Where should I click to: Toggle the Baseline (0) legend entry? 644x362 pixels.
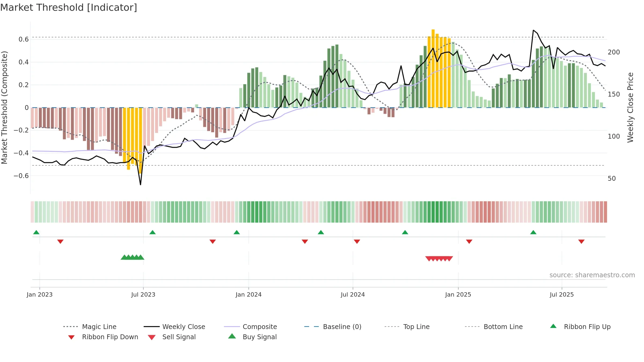tap(333, 327)
